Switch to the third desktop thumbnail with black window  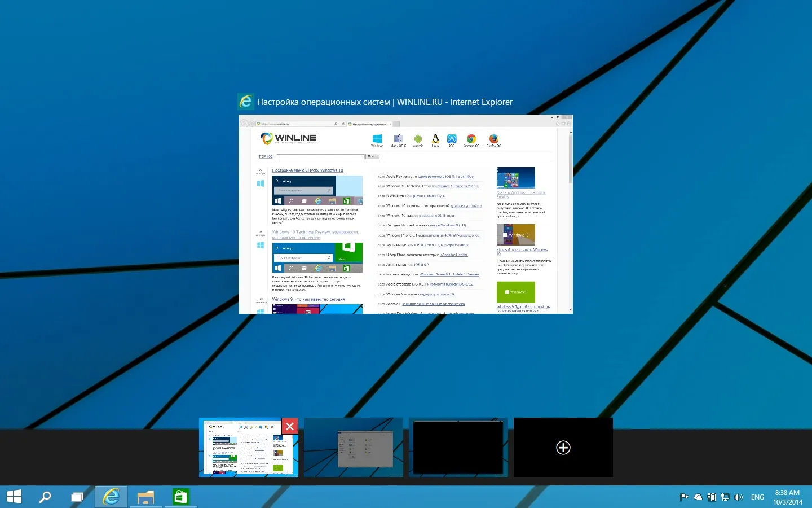(x=458, y=448)
